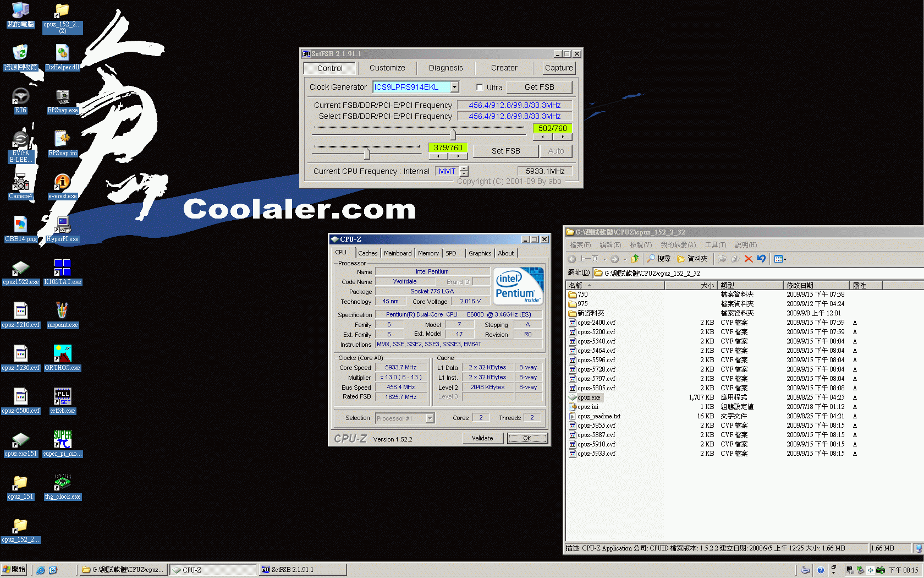This screenshot has height=578, width=924.
Task: Launch the cpuz.exe151 desktop icon
Action: tap(20, 444)
